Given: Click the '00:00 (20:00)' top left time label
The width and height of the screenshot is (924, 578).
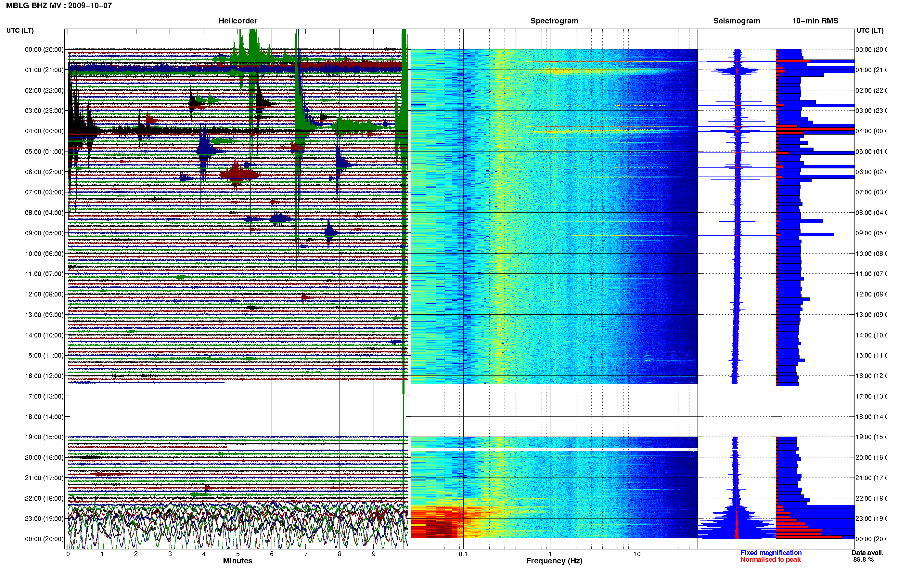Looking at the screenshot, I should click(x=44, y=49).
